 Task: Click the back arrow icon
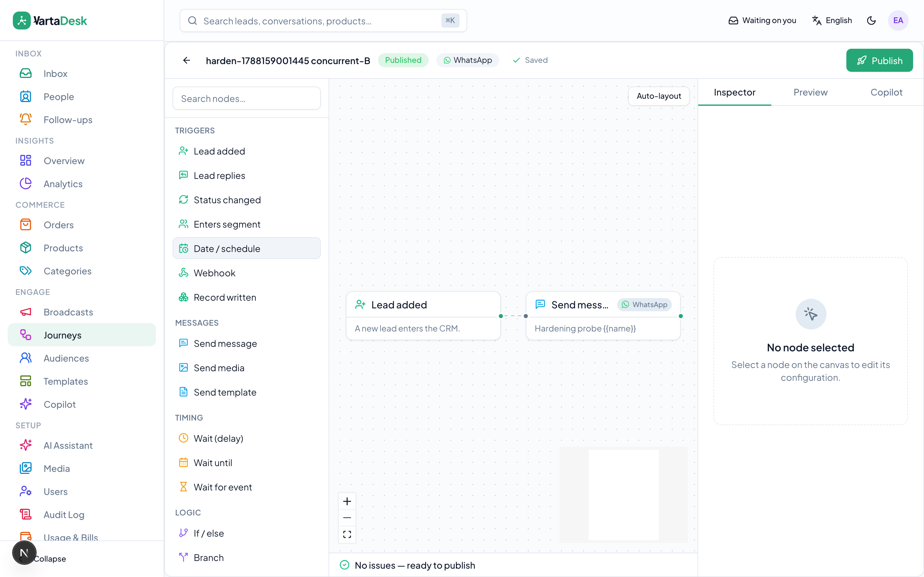point(186,60)
